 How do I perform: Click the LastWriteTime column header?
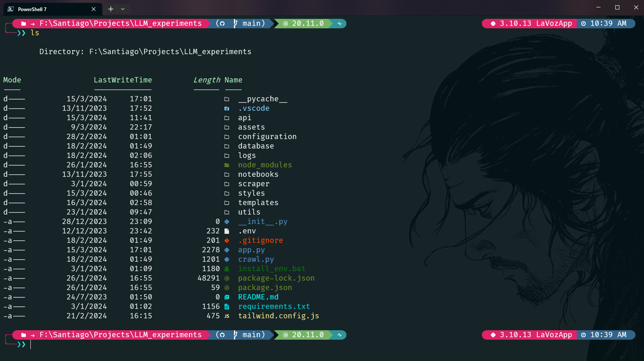[123, 80]
